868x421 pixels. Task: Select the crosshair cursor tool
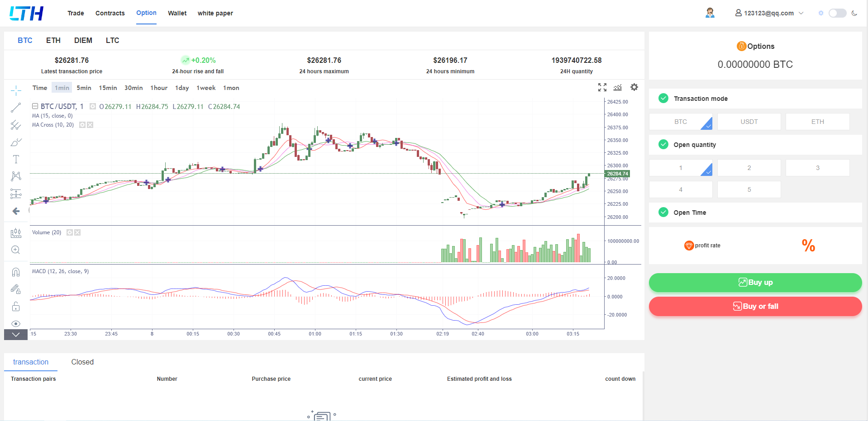16,90
